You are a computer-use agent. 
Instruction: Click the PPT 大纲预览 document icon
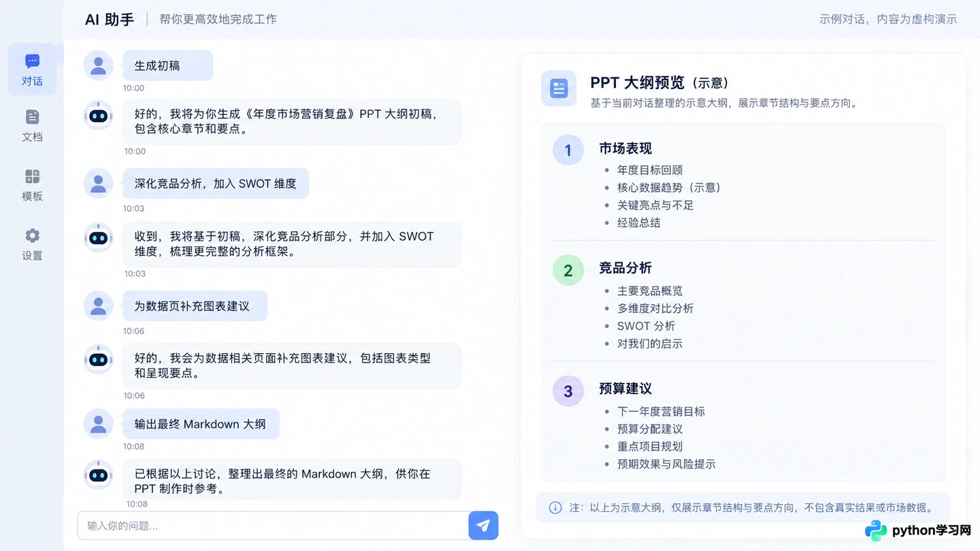(x=559, y=88)
